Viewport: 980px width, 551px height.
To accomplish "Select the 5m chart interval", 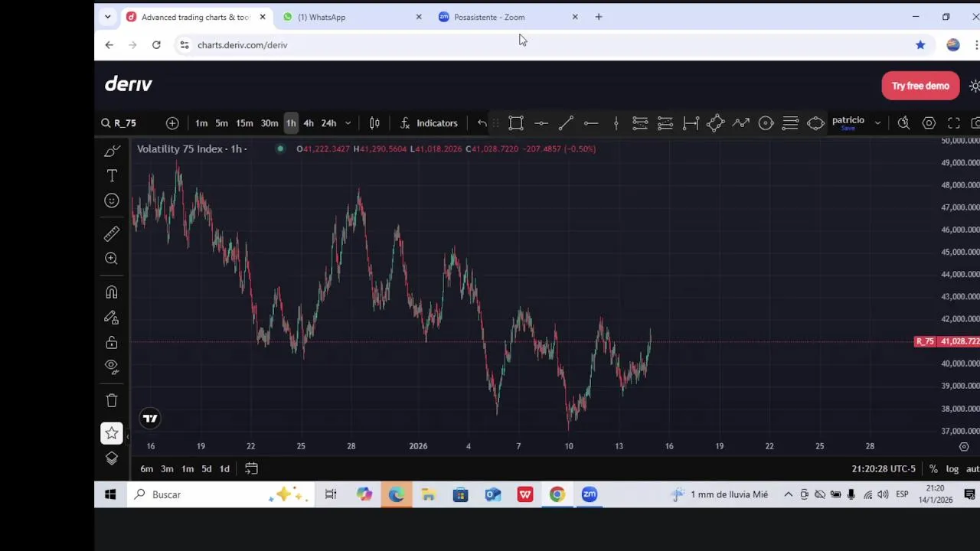I will tap(221, 123).
